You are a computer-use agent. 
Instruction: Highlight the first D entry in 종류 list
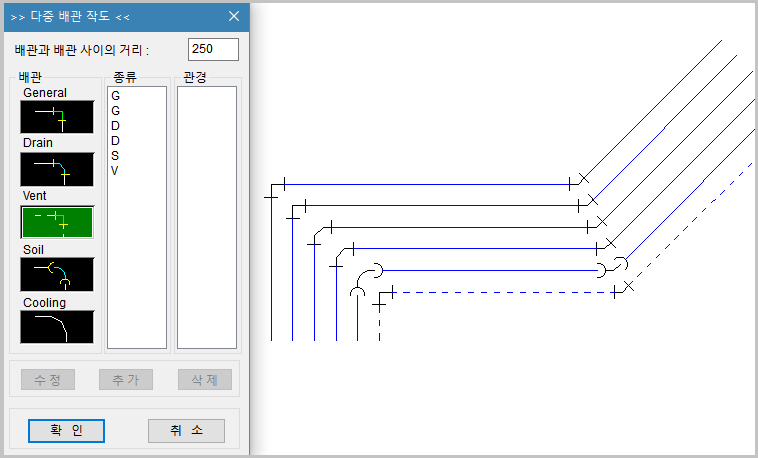pos(116,126)
